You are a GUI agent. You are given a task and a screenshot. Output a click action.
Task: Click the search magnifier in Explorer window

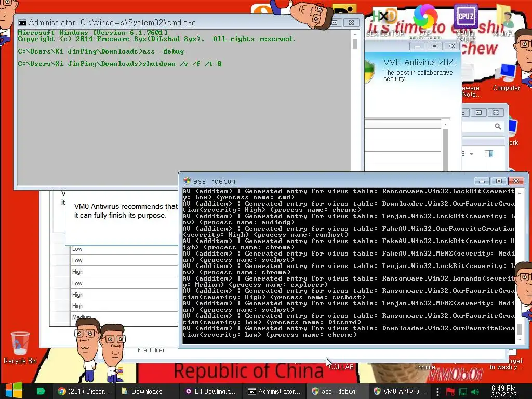498,127
